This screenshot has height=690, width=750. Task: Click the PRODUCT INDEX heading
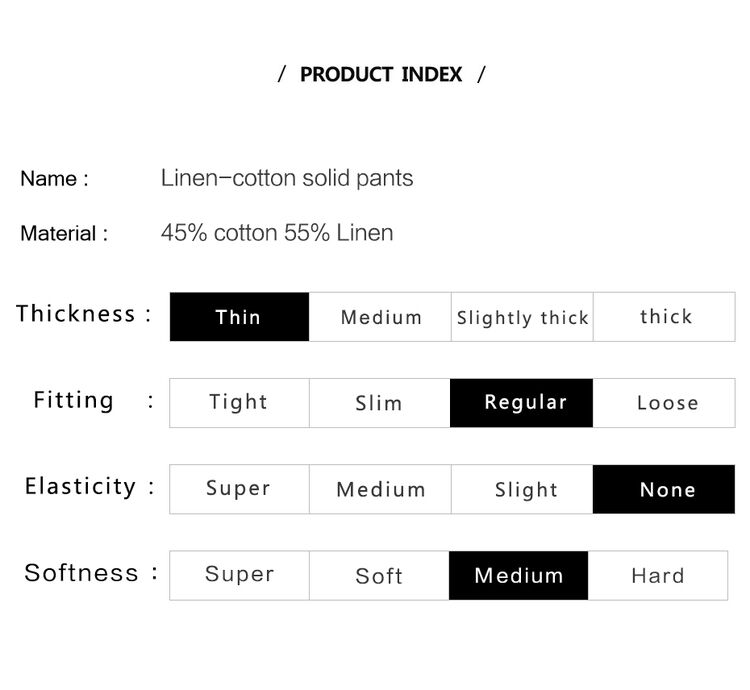pos(381,74)
